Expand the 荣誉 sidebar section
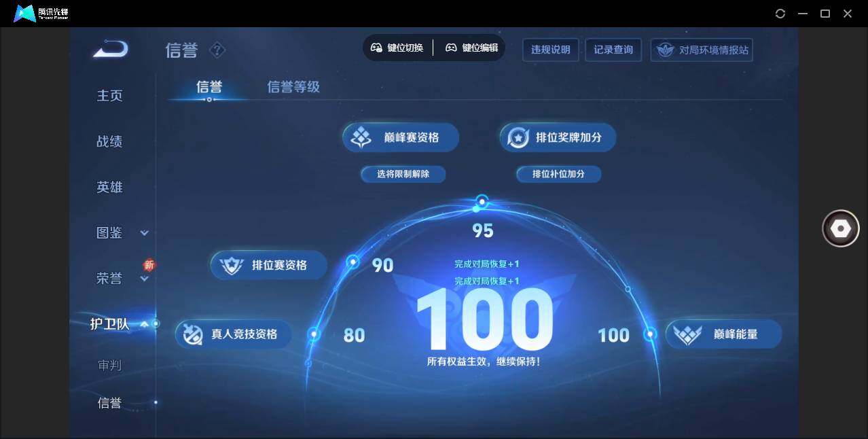Screen dimensions: 868x439 click(x=144, y=279)
